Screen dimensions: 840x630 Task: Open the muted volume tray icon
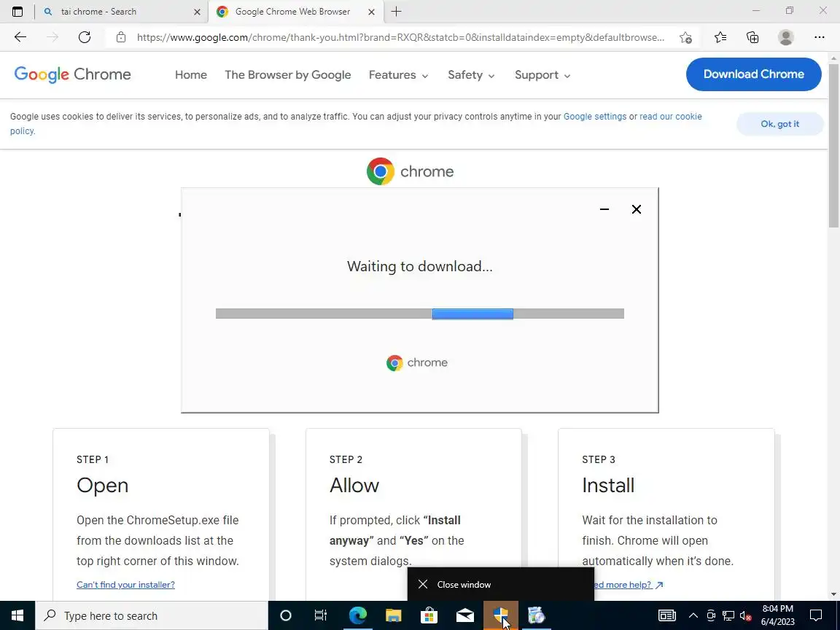pyautogui.click(x=745, y=615)
